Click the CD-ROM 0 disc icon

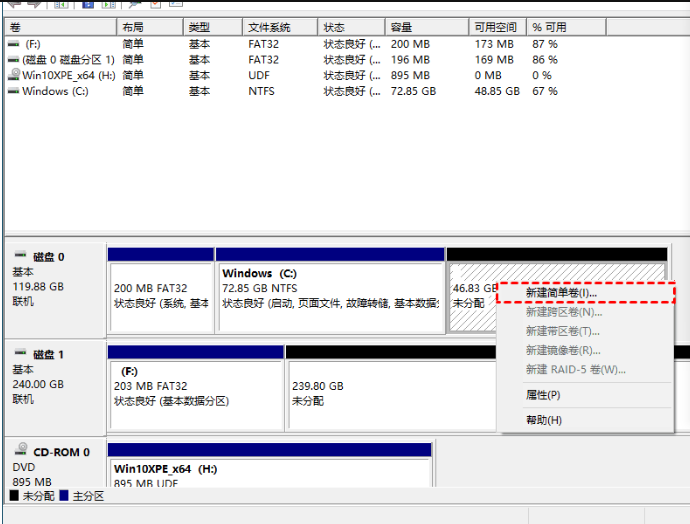21,449
